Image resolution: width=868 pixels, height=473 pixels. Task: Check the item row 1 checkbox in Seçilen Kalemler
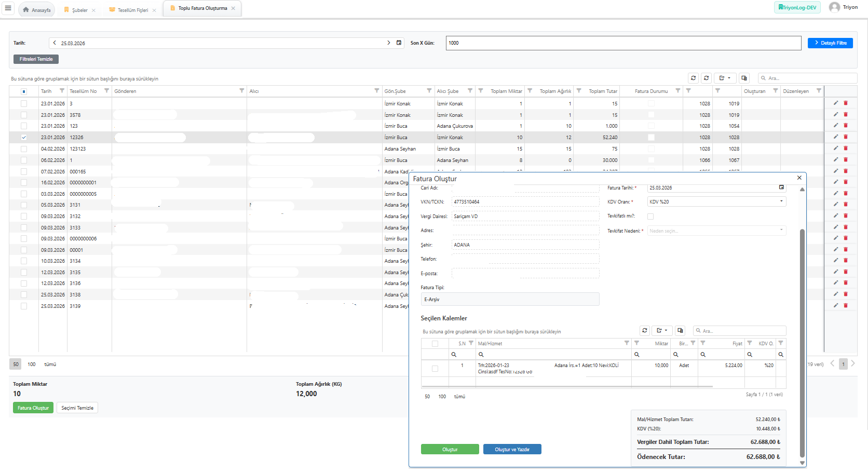435,368
